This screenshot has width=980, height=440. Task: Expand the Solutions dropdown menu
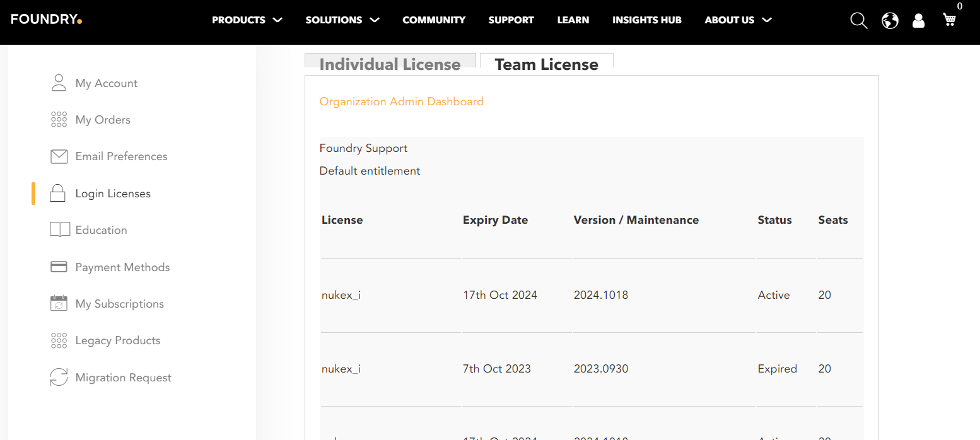[342, 20]
